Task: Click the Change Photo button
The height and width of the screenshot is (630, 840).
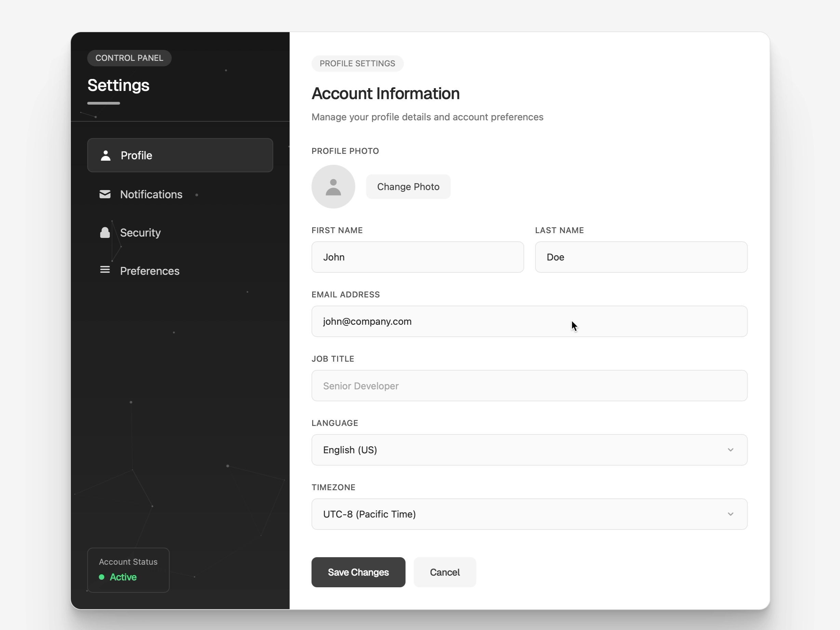Action: click(x=408, y=186)
